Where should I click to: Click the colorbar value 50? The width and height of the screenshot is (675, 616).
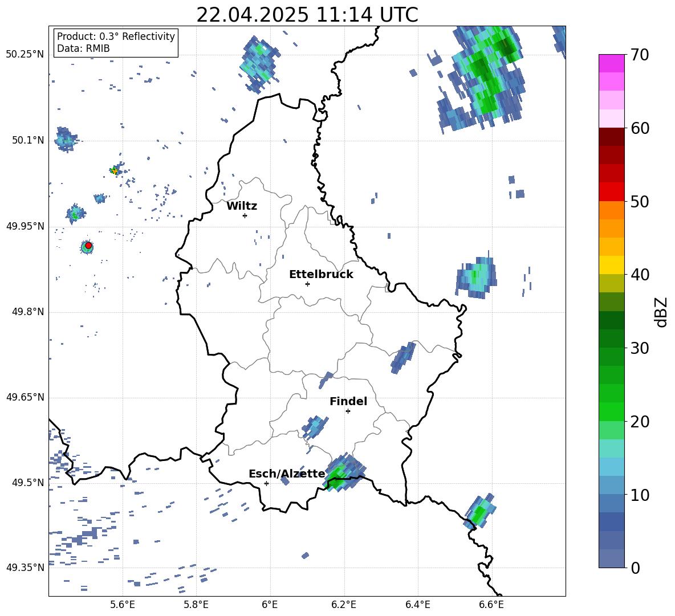pyautogui.click(x=640, y=202)
